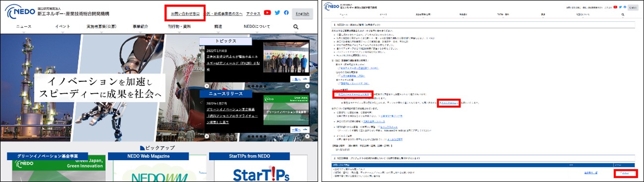644x182 pixels.
Task: Open the 調達 menu in the left page
Action: (x=218, y=27)
